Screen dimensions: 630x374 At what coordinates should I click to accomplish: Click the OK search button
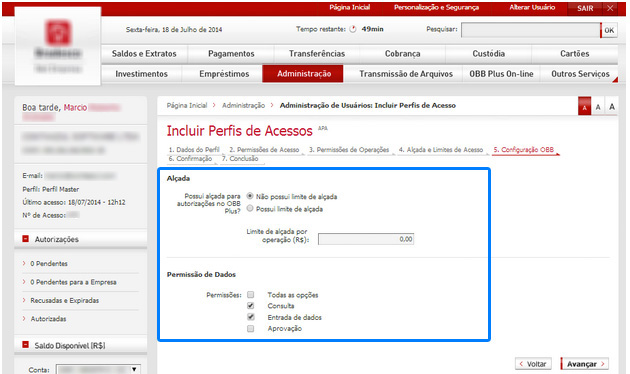[609, 30]
